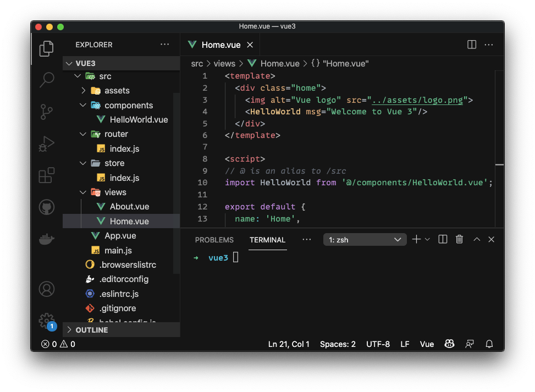
Task: Open the Manage settings gear
Action: [46, 322]
